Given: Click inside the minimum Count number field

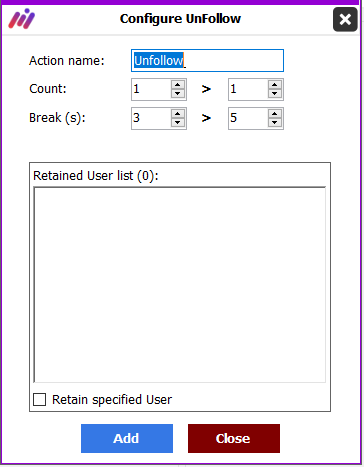Looking at the screenshot, I should (x=152, y=89).
